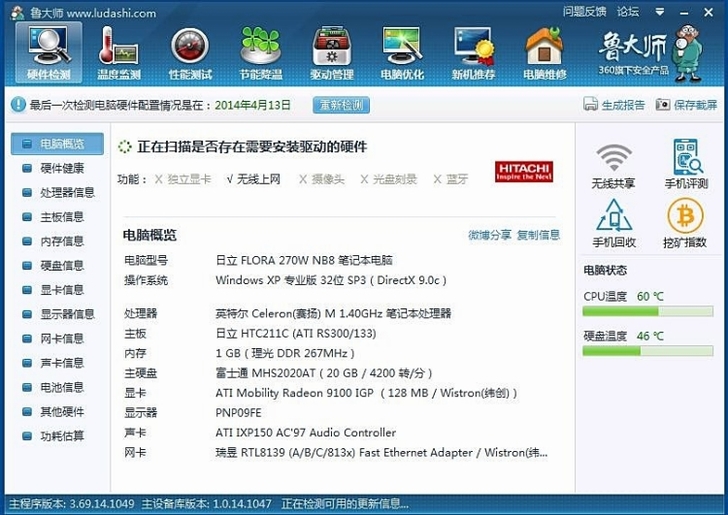Viewport: 728px width, 515px height.
Task: Click the 微博分享 Weibo share link
Action: click(489, 235)
